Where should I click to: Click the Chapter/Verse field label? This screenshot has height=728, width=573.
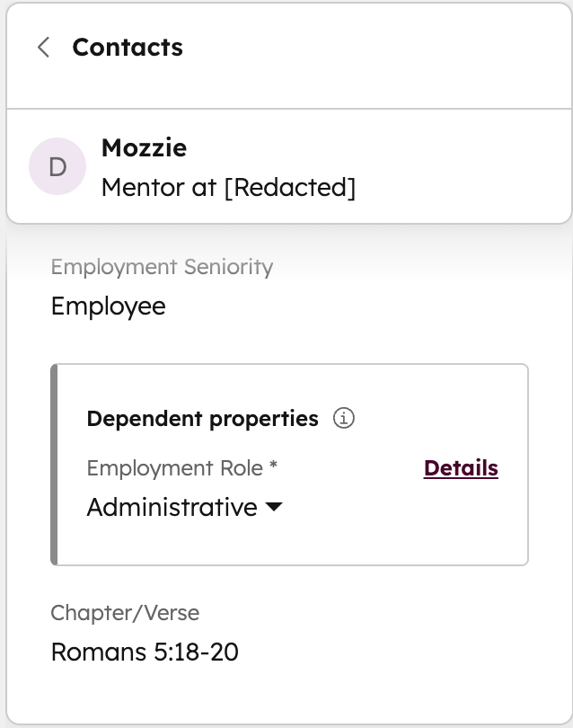(125, 613)
